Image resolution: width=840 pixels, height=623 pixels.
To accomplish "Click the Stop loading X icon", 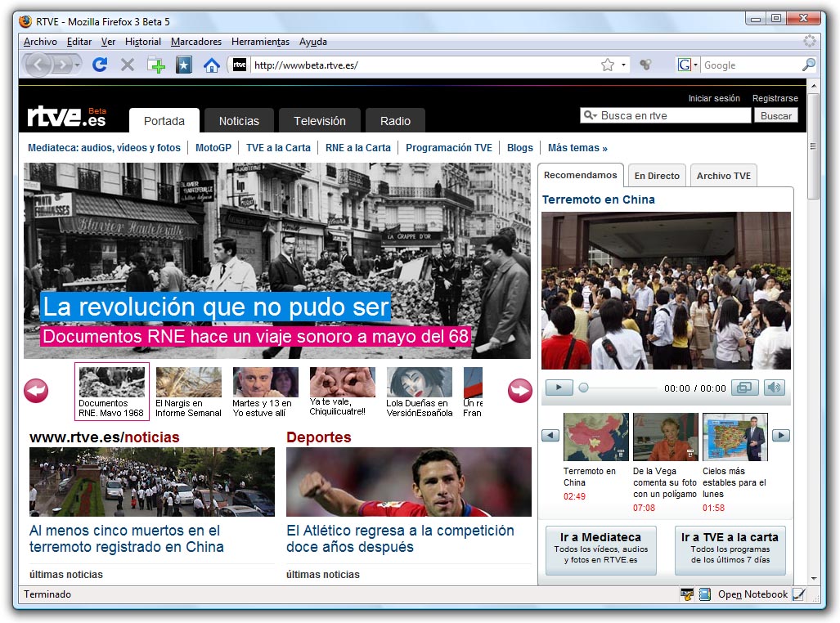I will [128, 65].
